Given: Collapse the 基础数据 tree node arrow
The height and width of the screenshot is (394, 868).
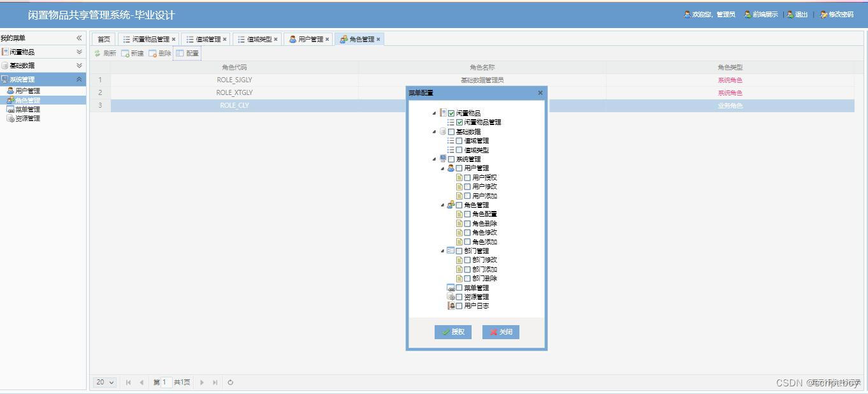Looking at the screenshot, I should pos(435,131).
